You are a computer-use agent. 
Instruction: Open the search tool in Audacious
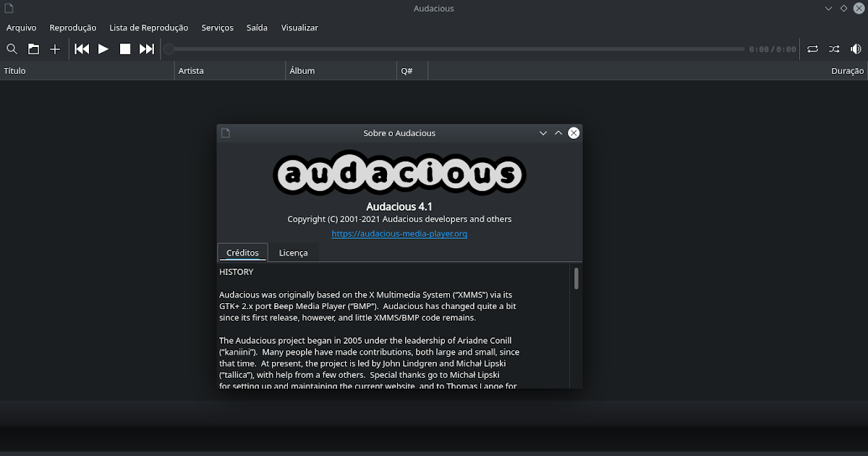coord(12,48)
